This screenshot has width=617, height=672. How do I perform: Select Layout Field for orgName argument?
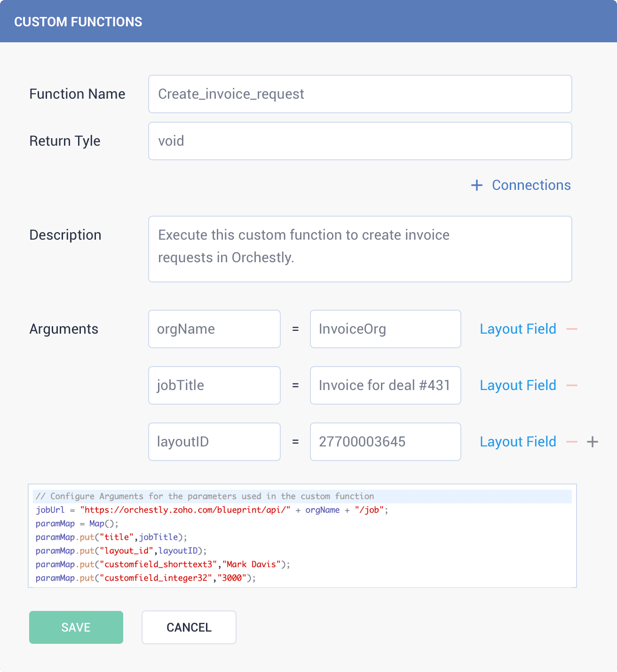pyautogui.click(x=518, y=329)
